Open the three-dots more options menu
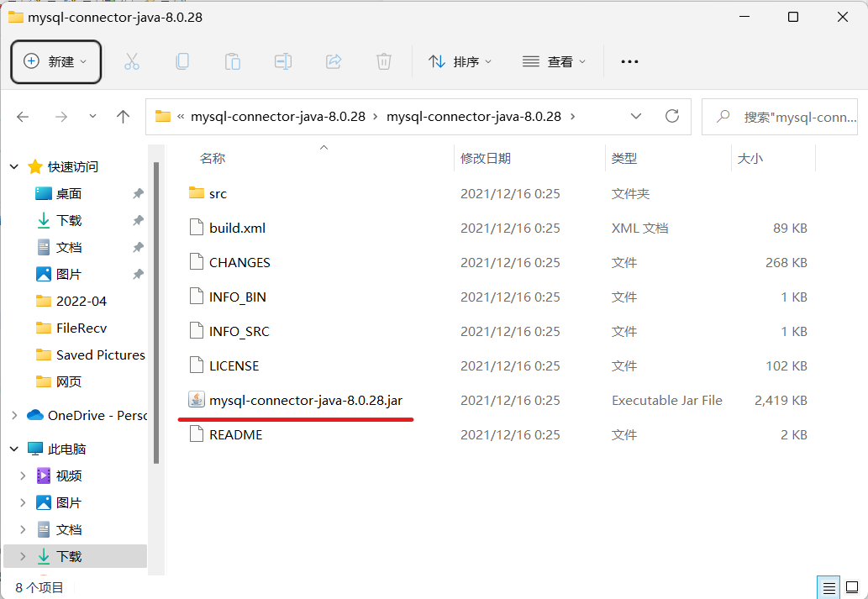 [x=629, y=62]
